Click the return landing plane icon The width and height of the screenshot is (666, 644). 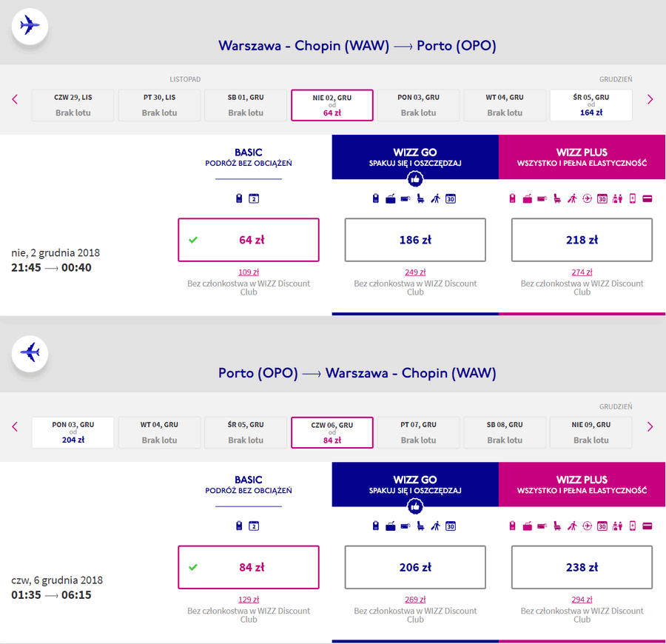pyautogui.click(x=30, y=353)
